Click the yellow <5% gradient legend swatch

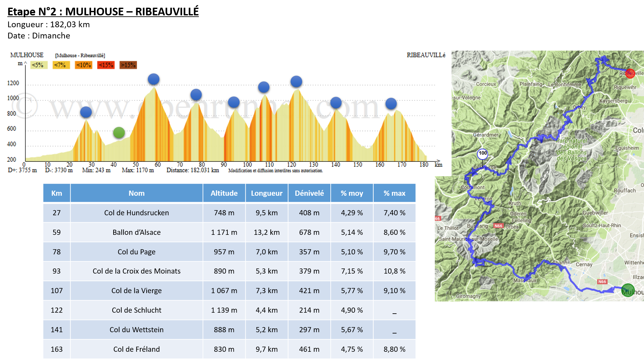point(39,65)
